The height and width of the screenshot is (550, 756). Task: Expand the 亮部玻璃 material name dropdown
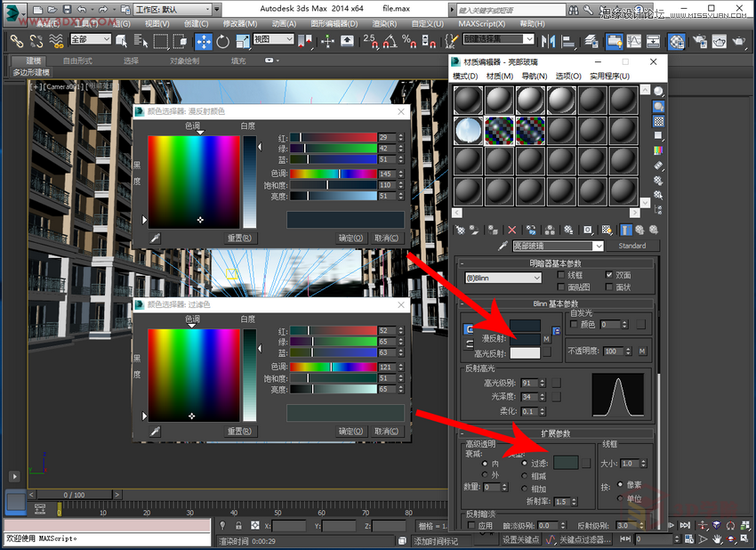[599, 247]
